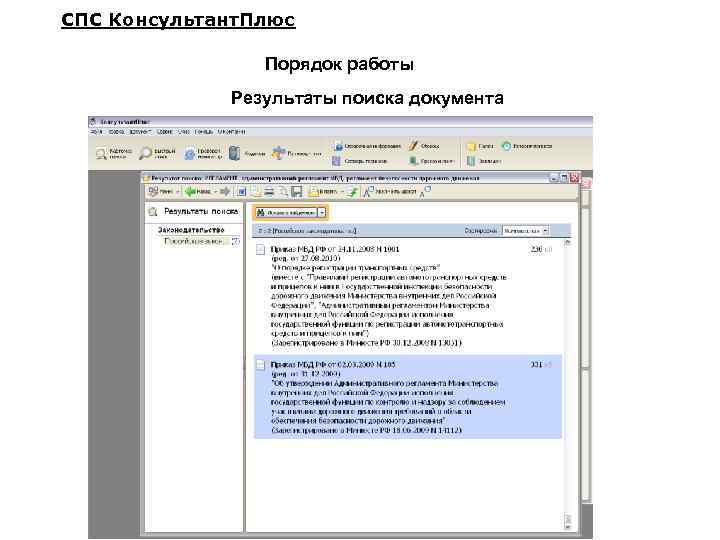
Task: Click the Результаты поиска panel icon
Action: (153, 212)
